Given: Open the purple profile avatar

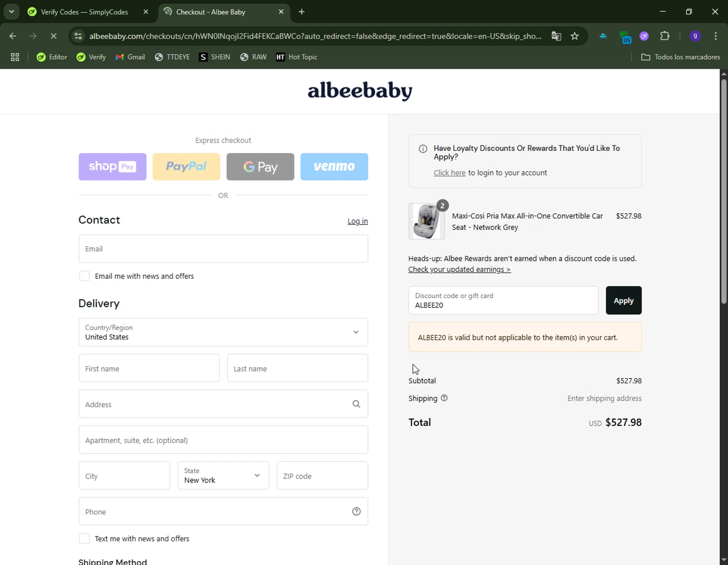Looking at the screenshot, I should point(695,36).
